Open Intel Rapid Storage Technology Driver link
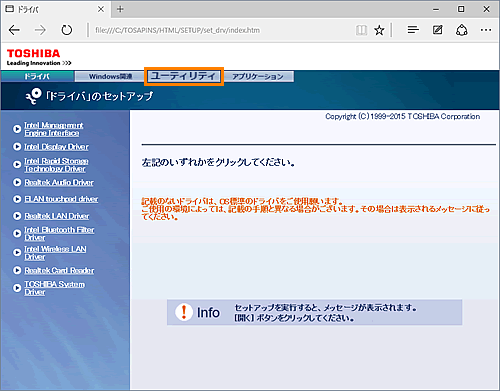The image size is (500, 391). point(56,165)
